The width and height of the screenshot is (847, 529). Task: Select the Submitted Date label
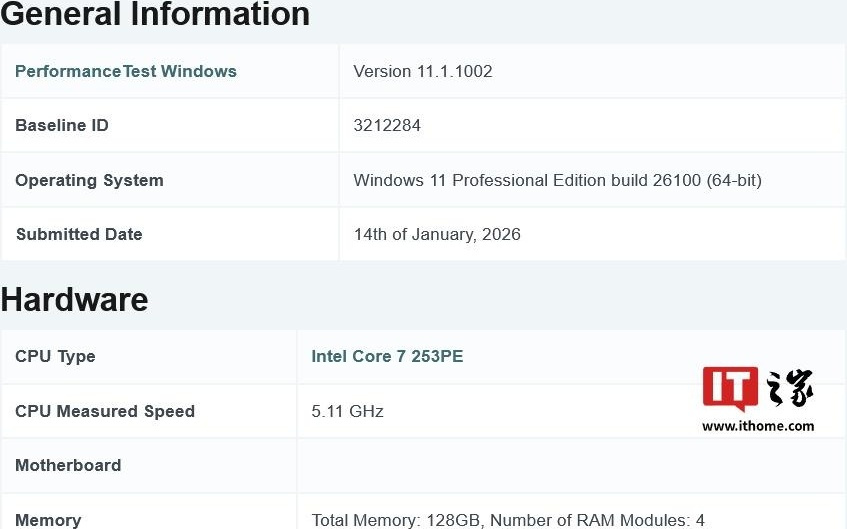tap(79, 234)
